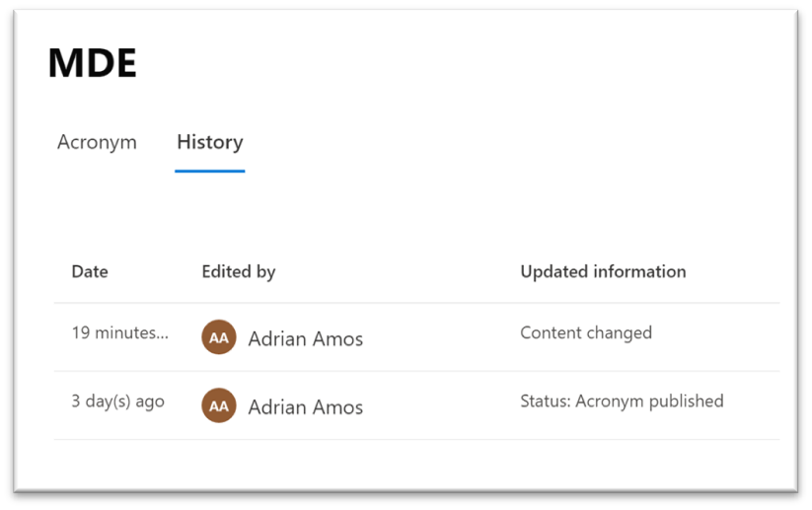Click AA avatar in Acronym published row
This screenshot has width=812, height=510.
219,405
